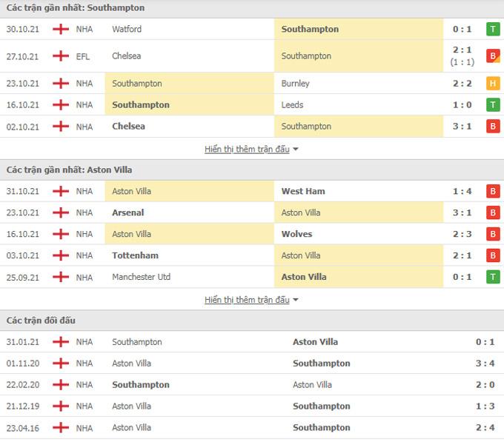This screenshot has height=442, width=504.
Task: Click green T badge for Manchester Utd match
Action: pos(493,277)
